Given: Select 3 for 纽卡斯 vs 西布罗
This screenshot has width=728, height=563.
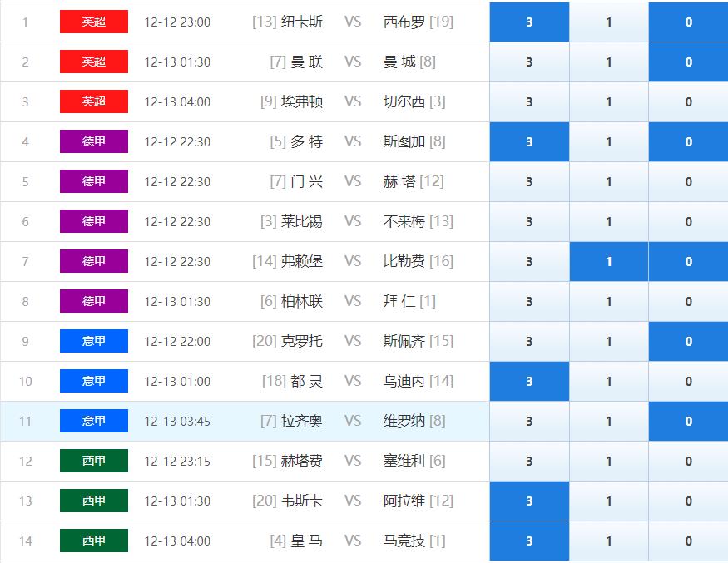Looking at the screenshot, I should pos(529,22).
